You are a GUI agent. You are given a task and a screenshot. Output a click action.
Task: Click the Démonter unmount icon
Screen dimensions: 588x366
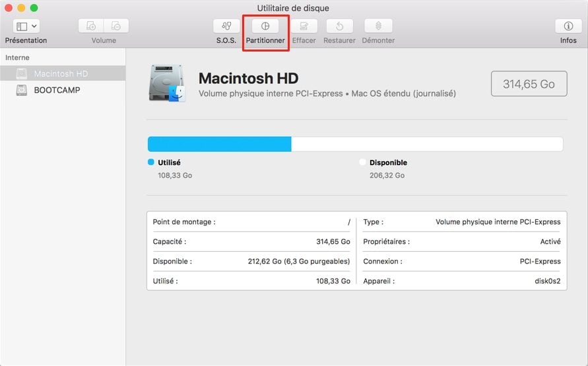coord(378,26)
